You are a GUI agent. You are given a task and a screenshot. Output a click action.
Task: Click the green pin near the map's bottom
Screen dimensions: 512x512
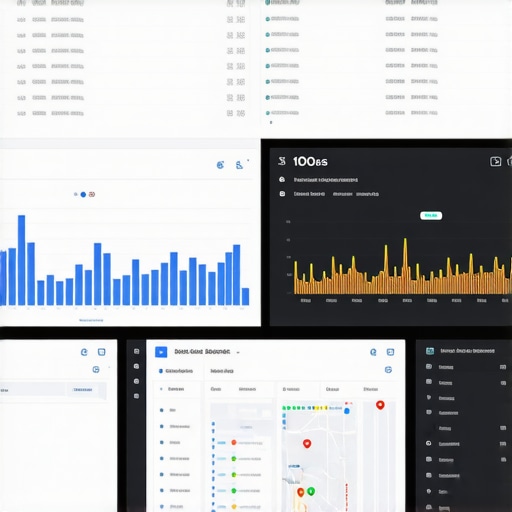(x=311, y=491)
